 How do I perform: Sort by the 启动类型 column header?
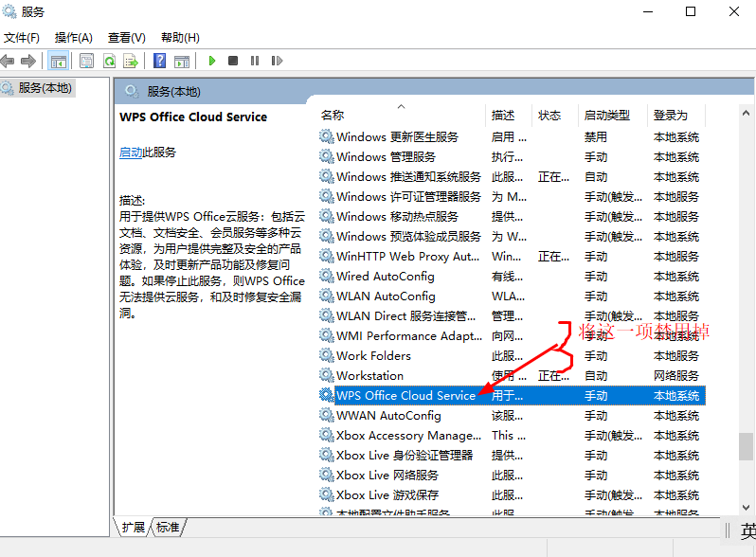pos(613,116)
